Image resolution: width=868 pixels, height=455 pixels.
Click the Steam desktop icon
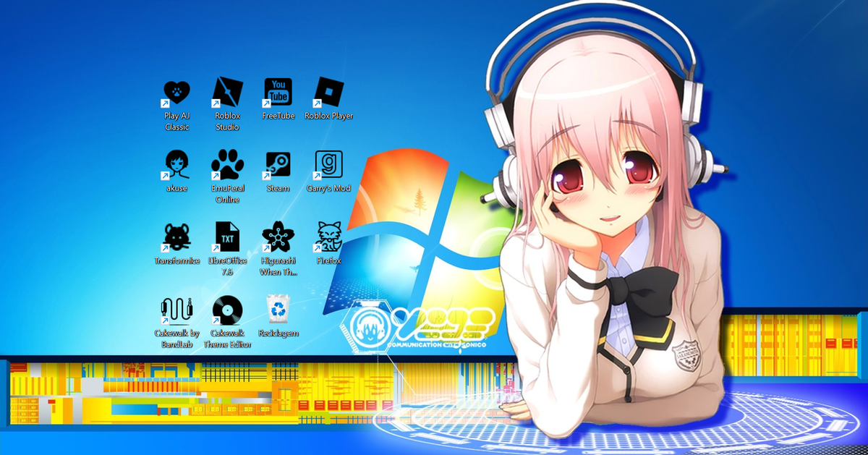point(278,165)
